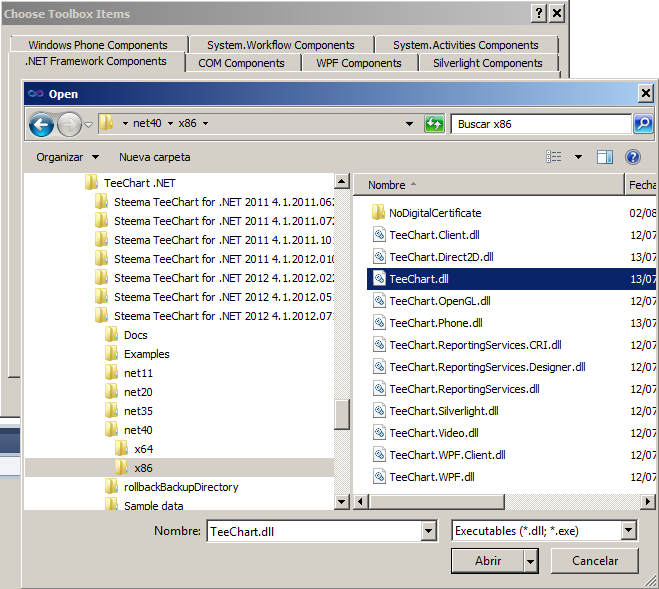Switch to Silverlight Components tab
This screenshot has height=589, width=659.
click(x=488, y=63)
